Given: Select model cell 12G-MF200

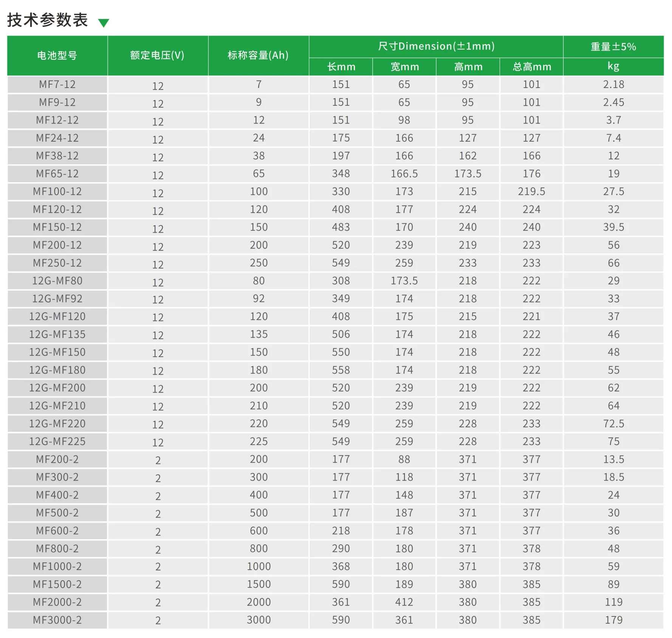Looking at the screenshot, I should 57,388.
